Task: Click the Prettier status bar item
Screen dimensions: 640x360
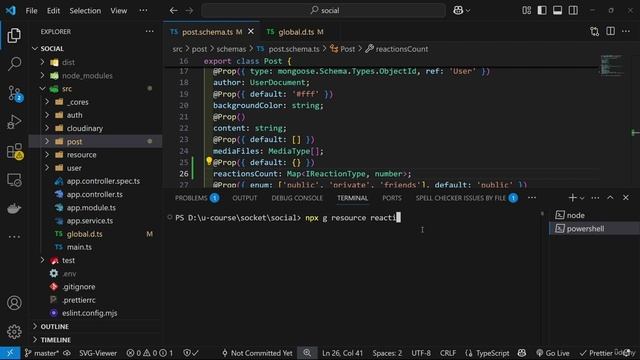Action: point(596,353)
